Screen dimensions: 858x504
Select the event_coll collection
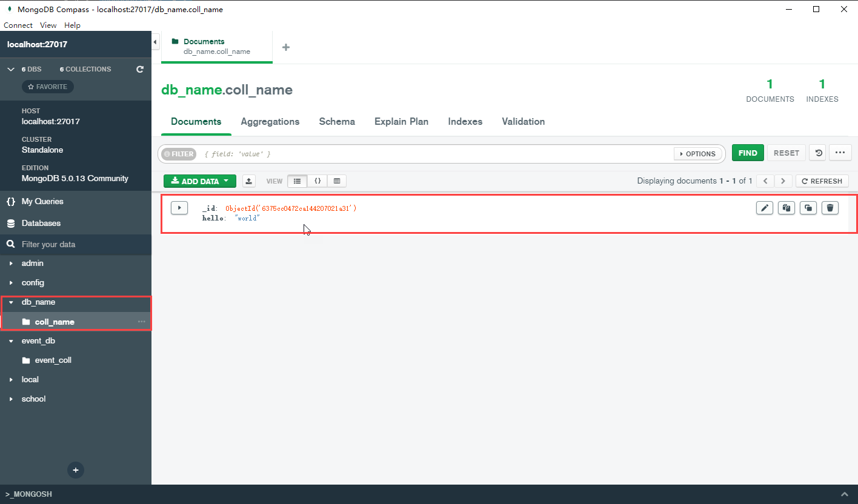pos(53,360)
